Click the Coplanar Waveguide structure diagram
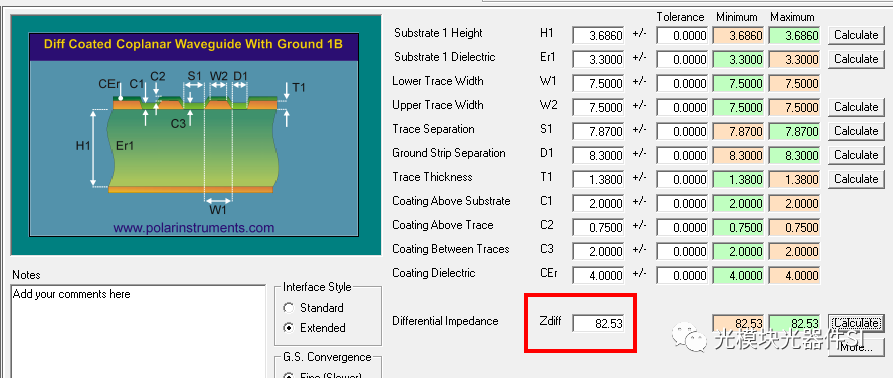Screen dimensions: 893x378 click(194, 135)
